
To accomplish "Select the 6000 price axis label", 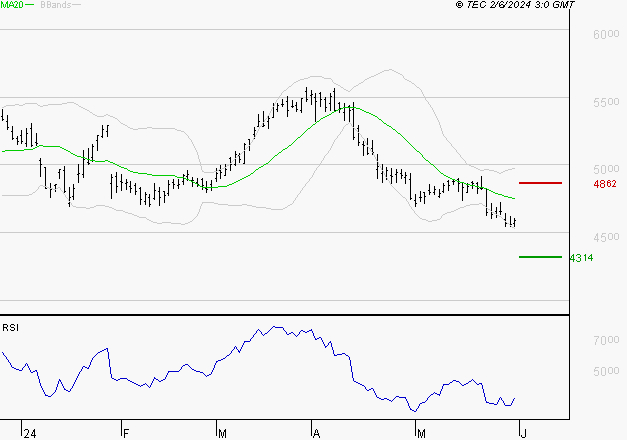I will [x=606, y=34].
